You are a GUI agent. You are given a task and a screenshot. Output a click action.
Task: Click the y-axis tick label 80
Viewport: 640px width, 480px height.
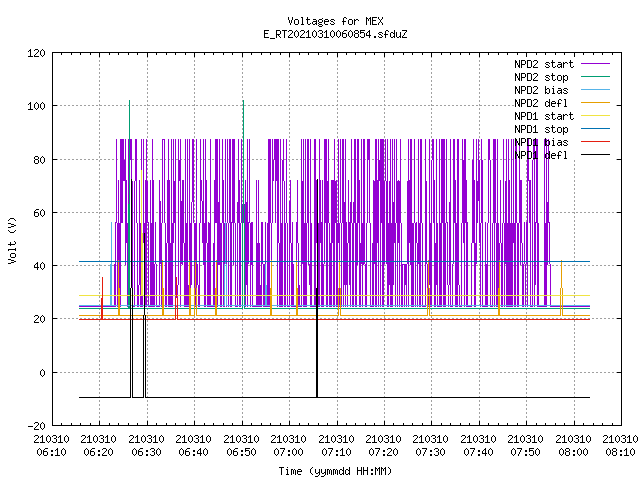[40, 160]
